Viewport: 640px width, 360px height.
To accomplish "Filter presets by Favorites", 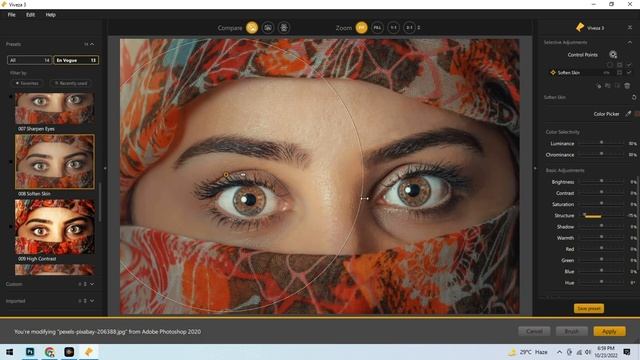I will coord(27,83).
